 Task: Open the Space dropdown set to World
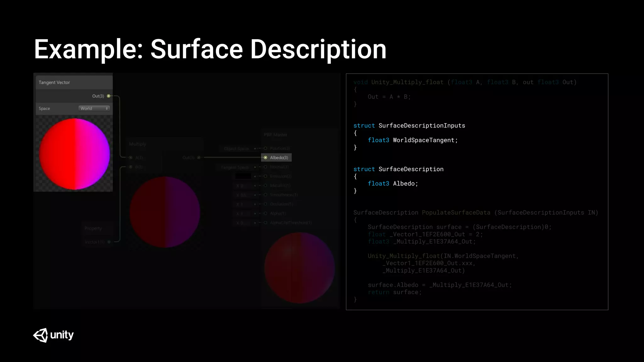[x=94, y=108]
